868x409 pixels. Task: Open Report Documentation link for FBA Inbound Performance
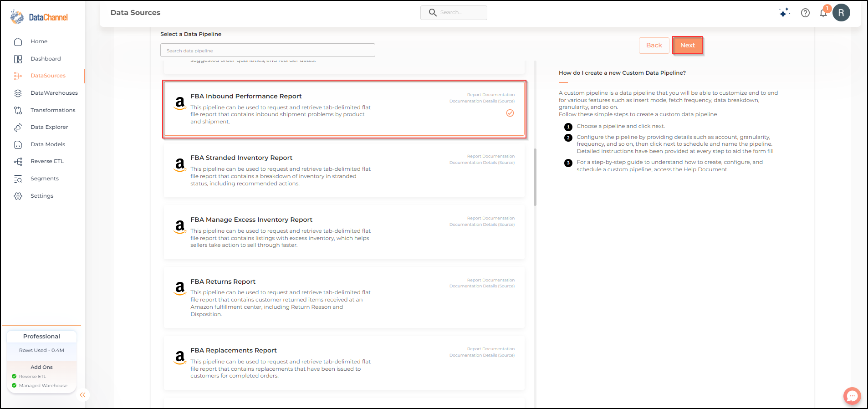pyautogui.click(x=491, y=95)
